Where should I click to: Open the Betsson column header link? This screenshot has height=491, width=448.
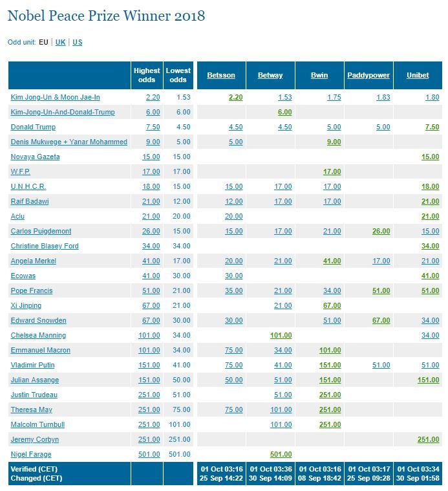221,75
